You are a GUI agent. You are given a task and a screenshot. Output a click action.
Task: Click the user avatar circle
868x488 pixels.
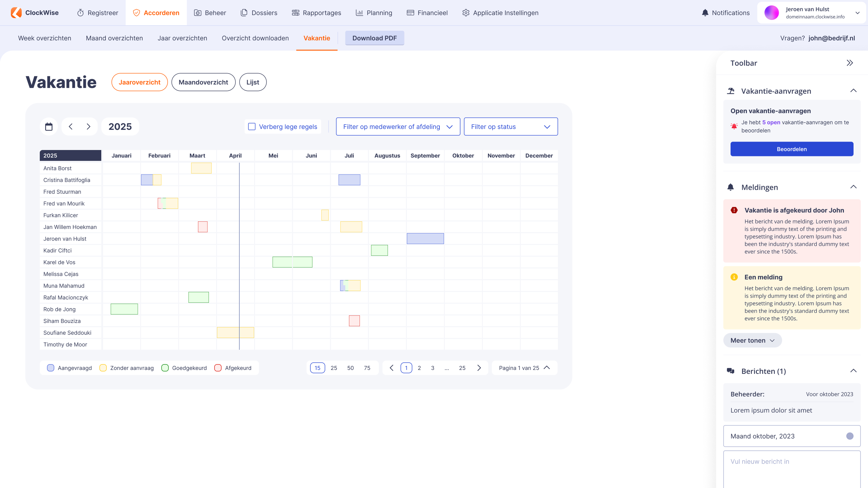tap(771, 13)
